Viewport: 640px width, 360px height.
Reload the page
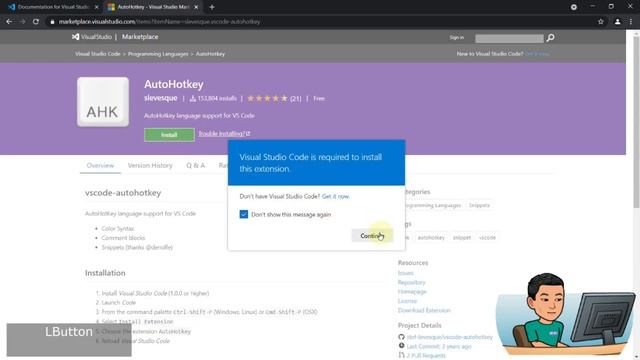(36, 22)
